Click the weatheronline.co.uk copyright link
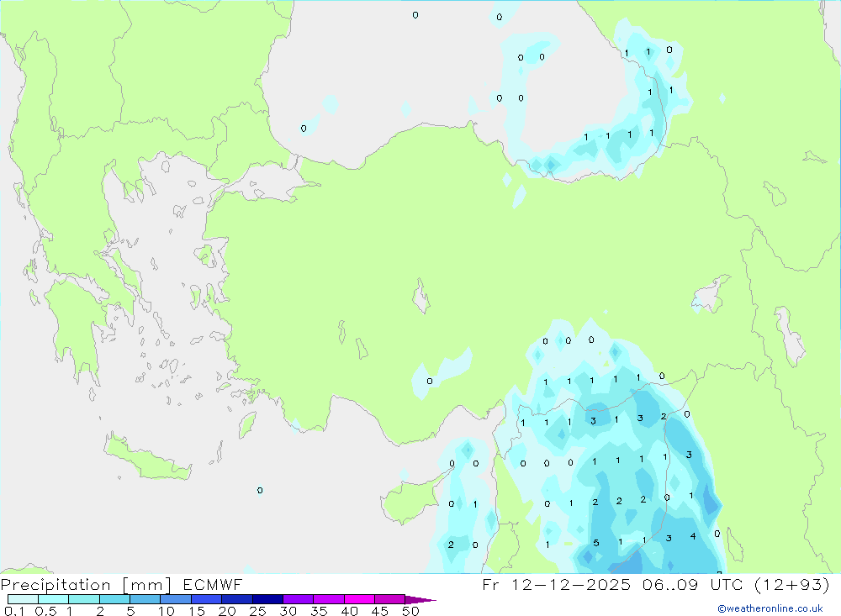 (770, 608)
